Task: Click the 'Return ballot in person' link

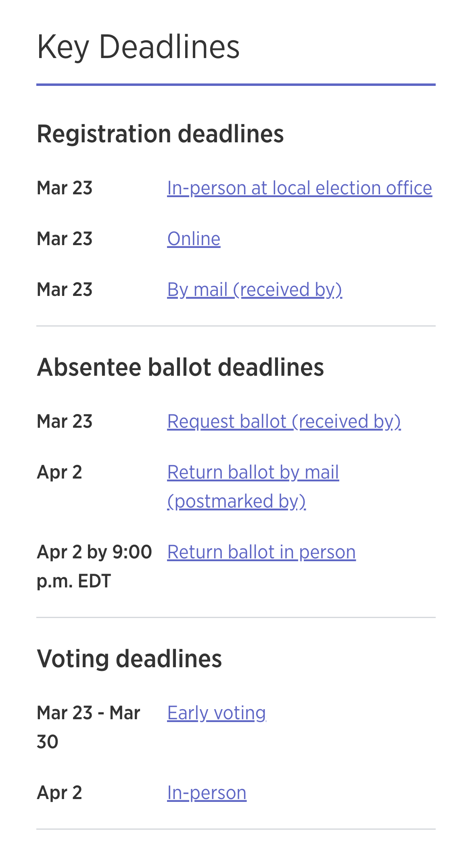Action: tap(261, 551)
